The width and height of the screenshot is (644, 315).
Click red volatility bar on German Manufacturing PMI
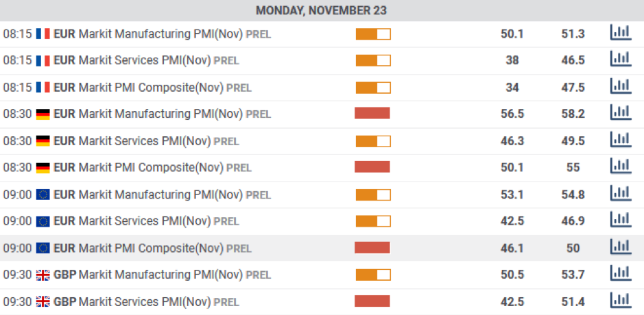[x=372, y=113]
